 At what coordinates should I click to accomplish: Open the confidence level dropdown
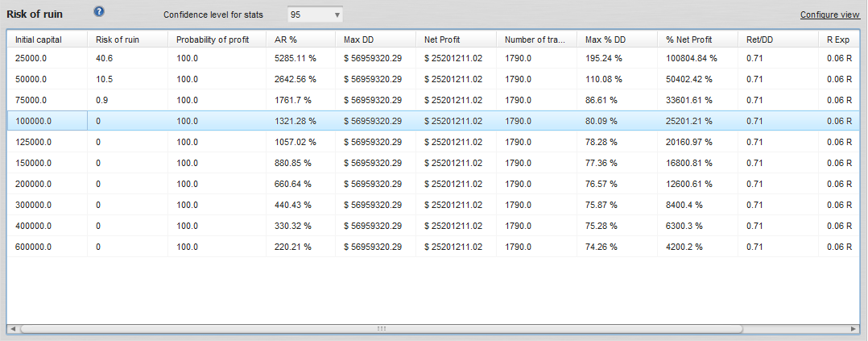315,15
